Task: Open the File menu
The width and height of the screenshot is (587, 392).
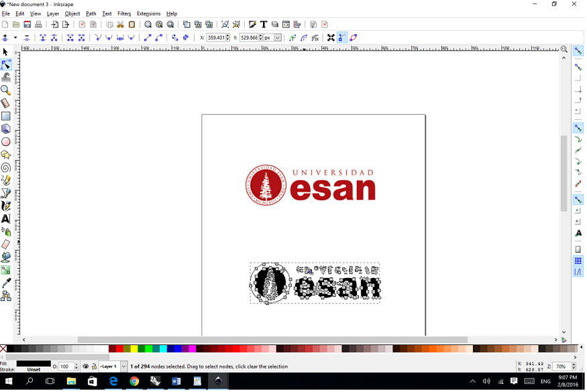Action: coord(5,13)
